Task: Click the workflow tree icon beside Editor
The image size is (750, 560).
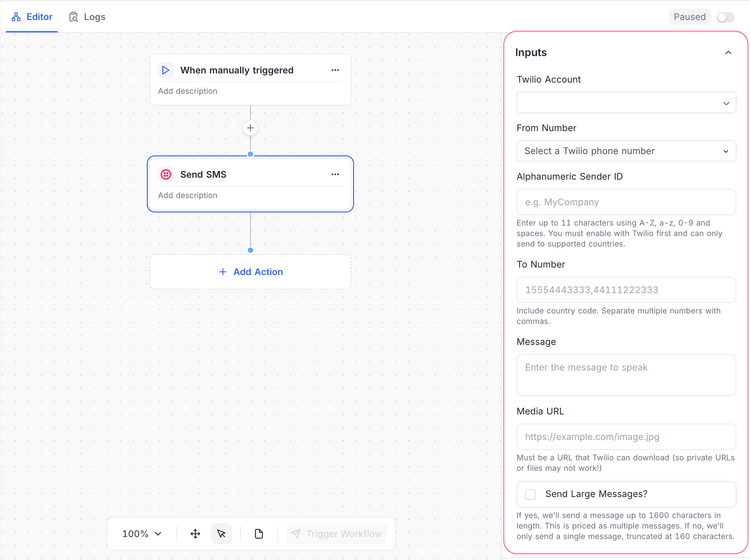Action: (x=16, y=16)
